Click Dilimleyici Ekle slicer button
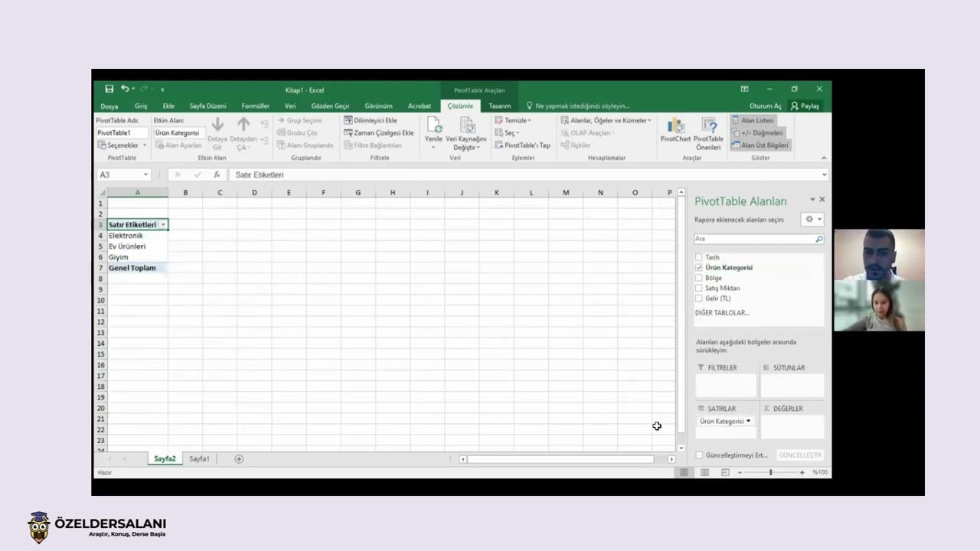 (x=371, y=120)
